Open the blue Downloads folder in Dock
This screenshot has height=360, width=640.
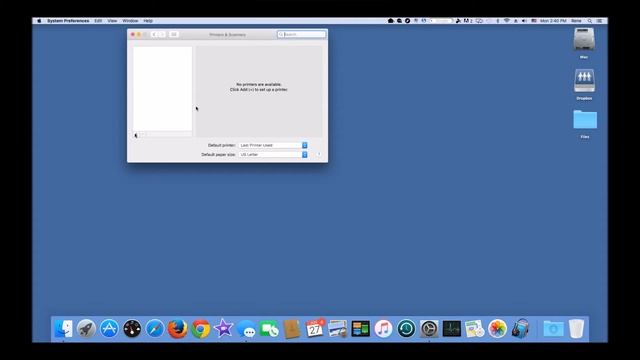pos(553,329)
